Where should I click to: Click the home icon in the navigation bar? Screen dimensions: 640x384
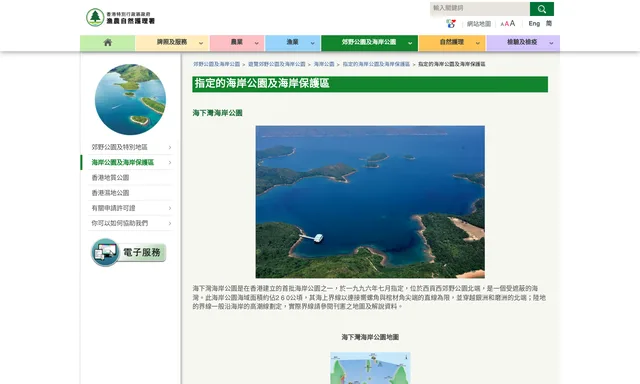108,42
